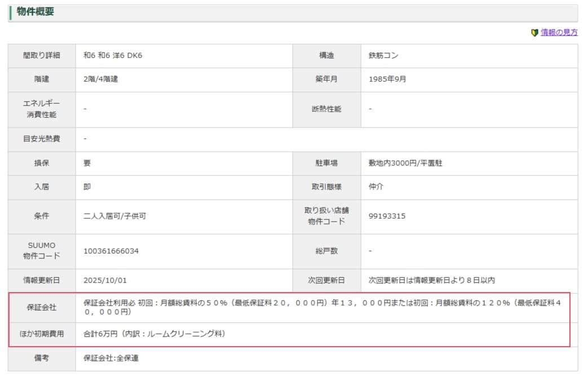Click the beginner mark shield icon beside 情報の見方
The width and height of the screenshot is (588, 376).
coord(534,33)
